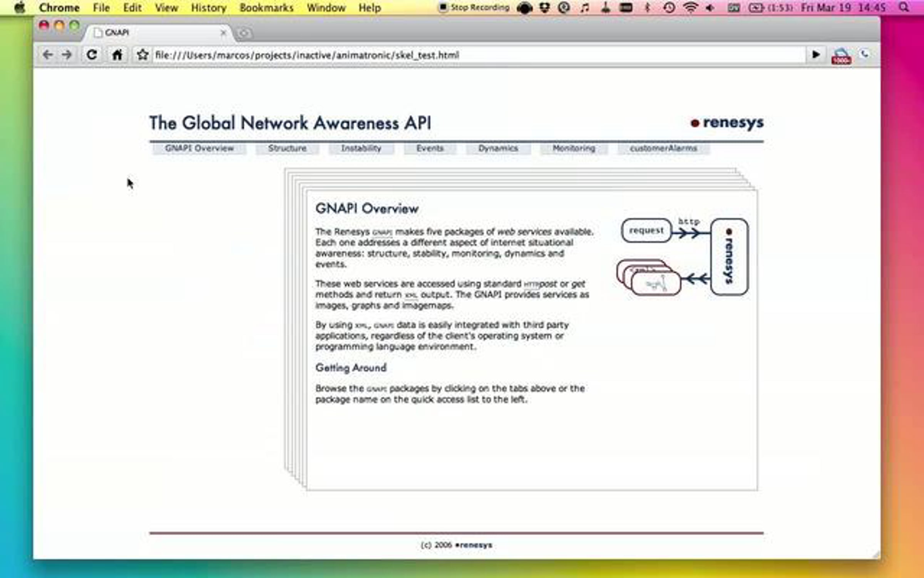Click the battery status indicator

[770, 7]
